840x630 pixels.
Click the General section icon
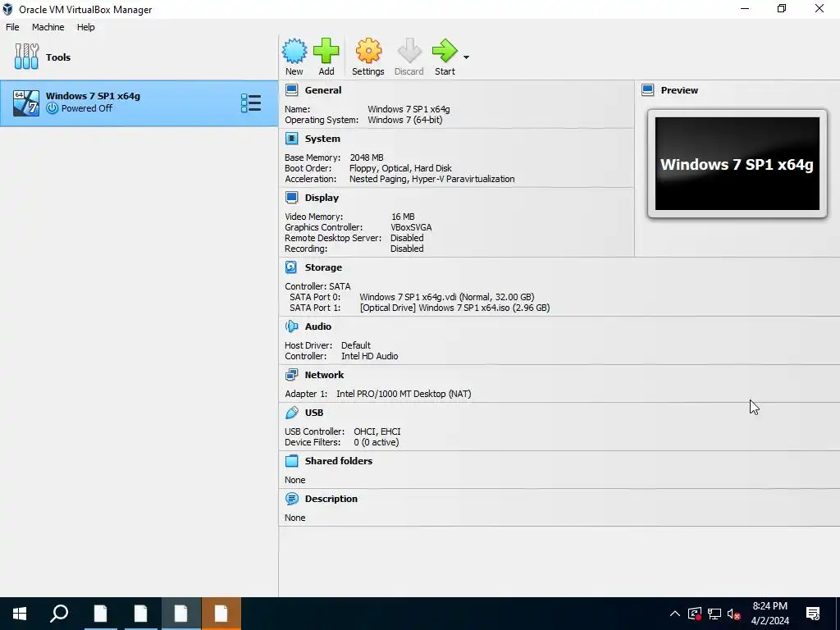pos(291,90)
